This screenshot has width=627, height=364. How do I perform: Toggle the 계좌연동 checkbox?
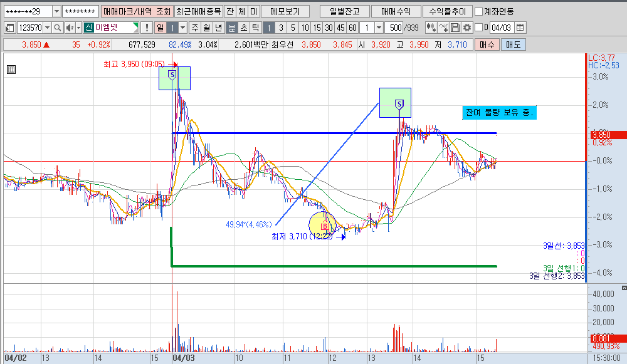(478, 11)
